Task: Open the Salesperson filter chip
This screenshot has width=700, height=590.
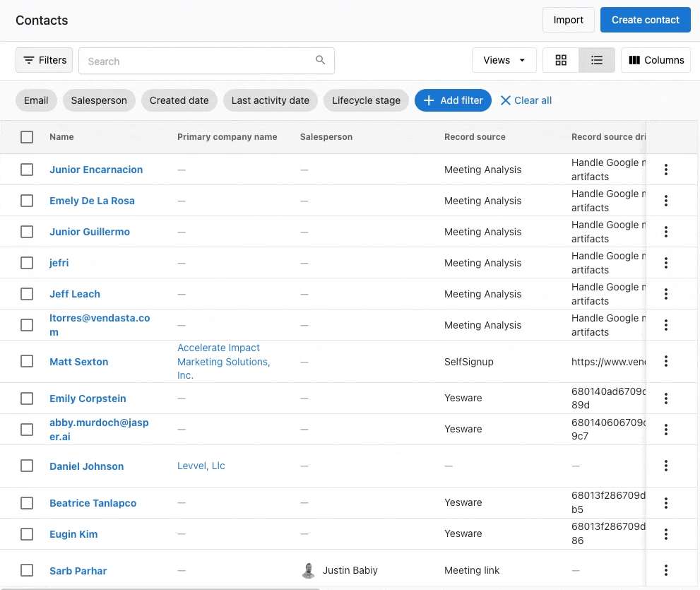Action: tap(99, 100)
